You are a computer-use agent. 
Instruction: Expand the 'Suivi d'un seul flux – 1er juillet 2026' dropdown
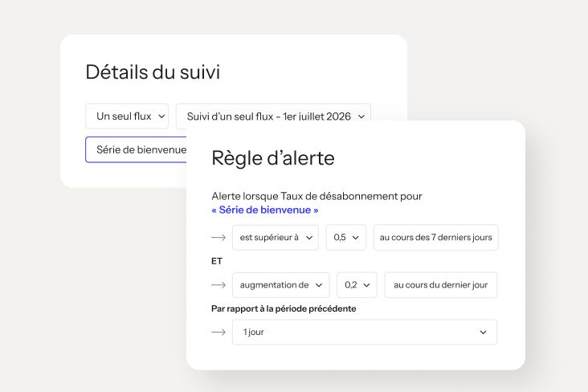coord(273,116)
